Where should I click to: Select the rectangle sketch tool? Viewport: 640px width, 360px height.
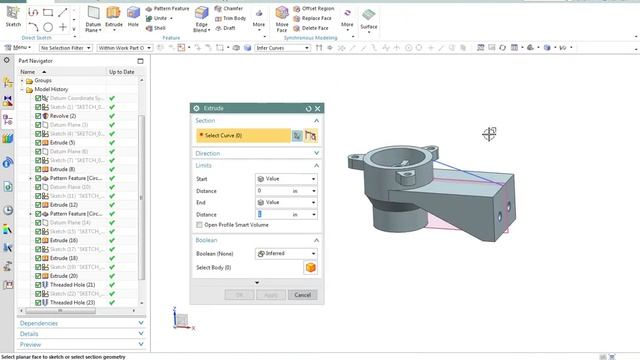(x=48, y=13)
